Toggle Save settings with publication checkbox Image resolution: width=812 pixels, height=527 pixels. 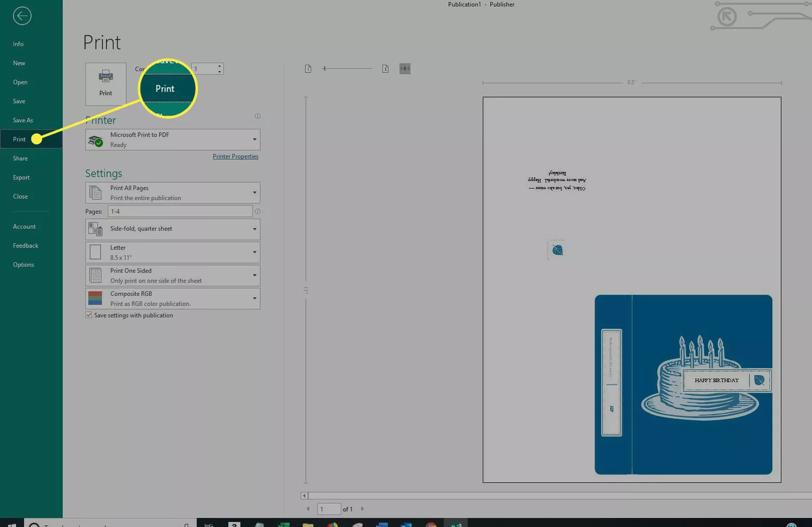(x=88, y=315)
